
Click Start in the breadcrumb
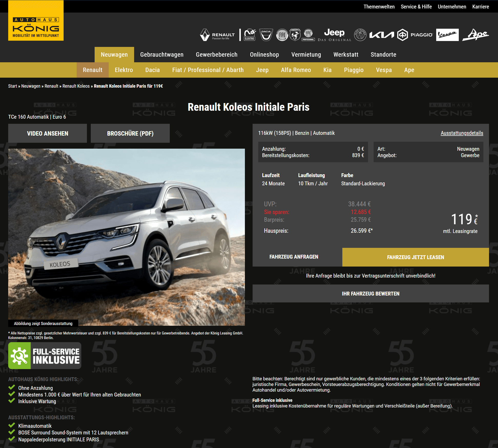[x=13, y=86]
